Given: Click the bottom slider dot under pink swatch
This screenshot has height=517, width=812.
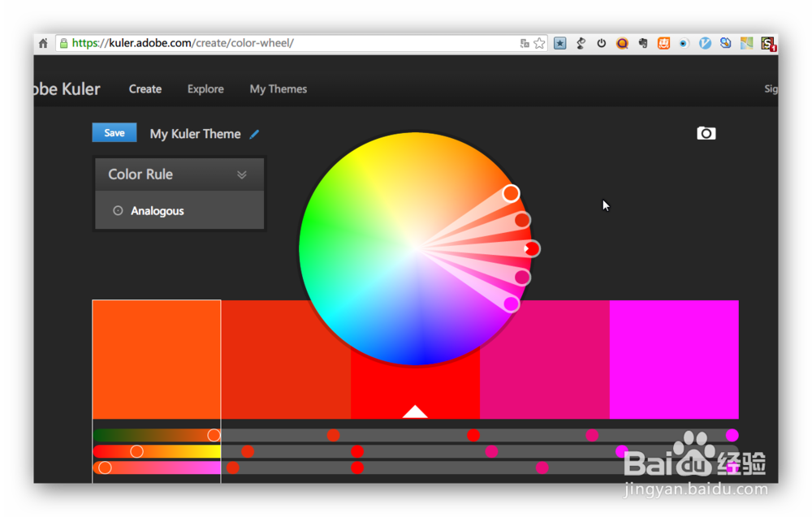Looking at the screenshot, I should [542, 467].
